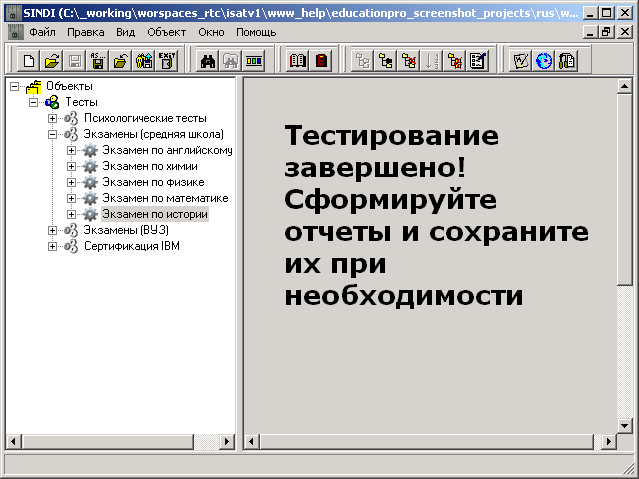Open the Помощь menu

(256, 32)
